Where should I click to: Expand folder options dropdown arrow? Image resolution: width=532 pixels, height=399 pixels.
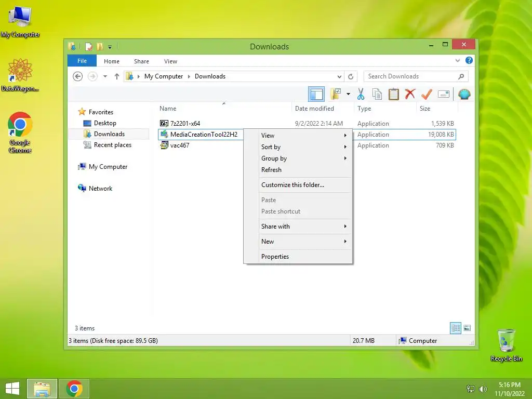(x=348, y=94)
